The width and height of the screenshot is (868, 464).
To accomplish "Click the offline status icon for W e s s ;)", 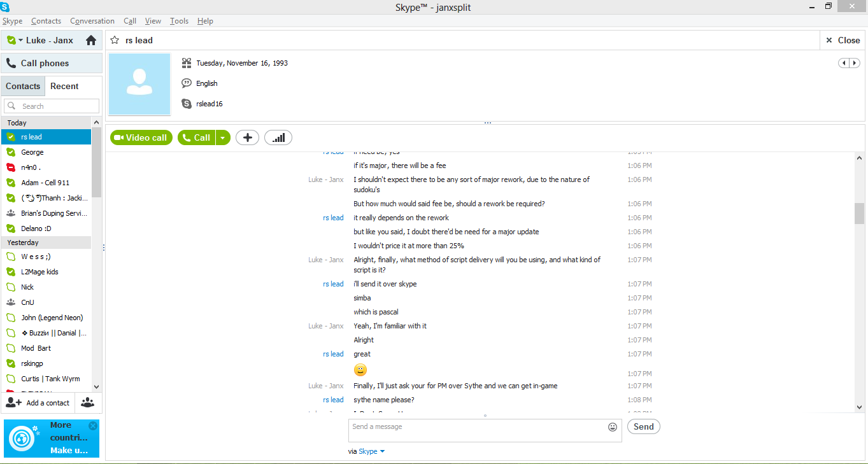I will click(10, 257).
